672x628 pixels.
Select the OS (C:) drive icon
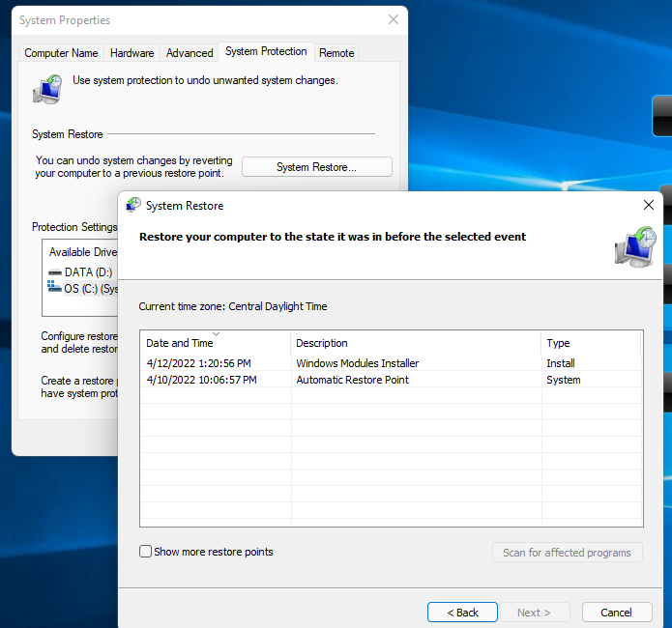point(54,287)
